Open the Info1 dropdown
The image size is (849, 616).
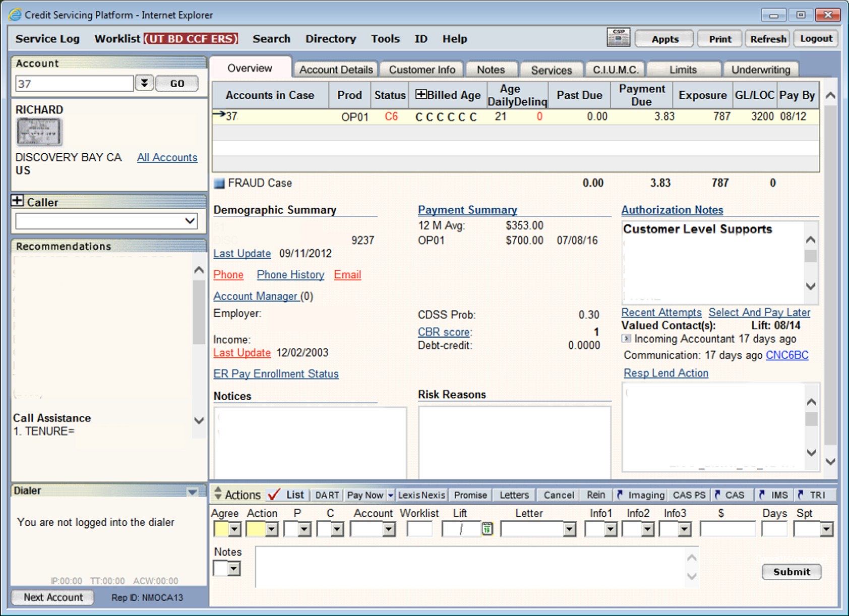[611, 529]
